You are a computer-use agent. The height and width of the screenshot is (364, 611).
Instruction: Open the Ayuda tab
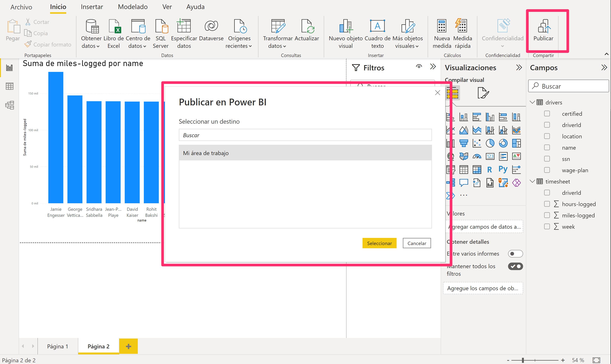195,7
